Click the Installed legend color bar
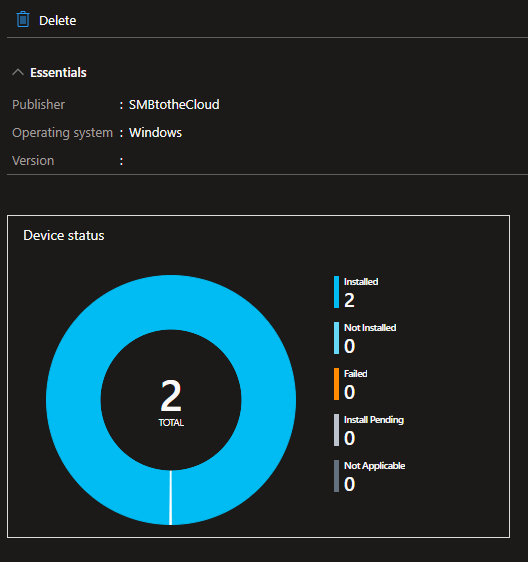This screenshot has width=528, height=562. [x=336, y=292]
